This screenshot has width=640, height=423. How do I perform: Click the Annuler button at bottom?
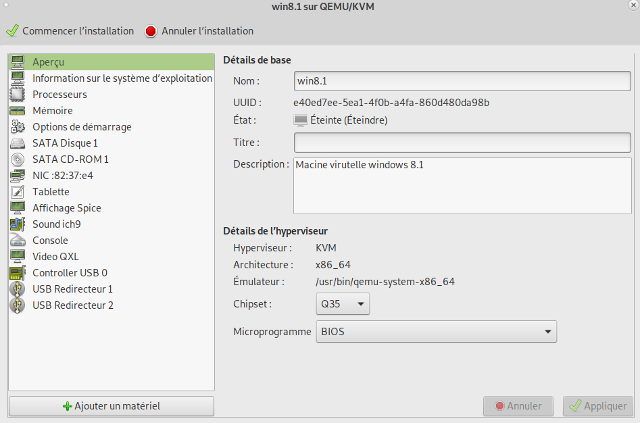click(518, 406)
